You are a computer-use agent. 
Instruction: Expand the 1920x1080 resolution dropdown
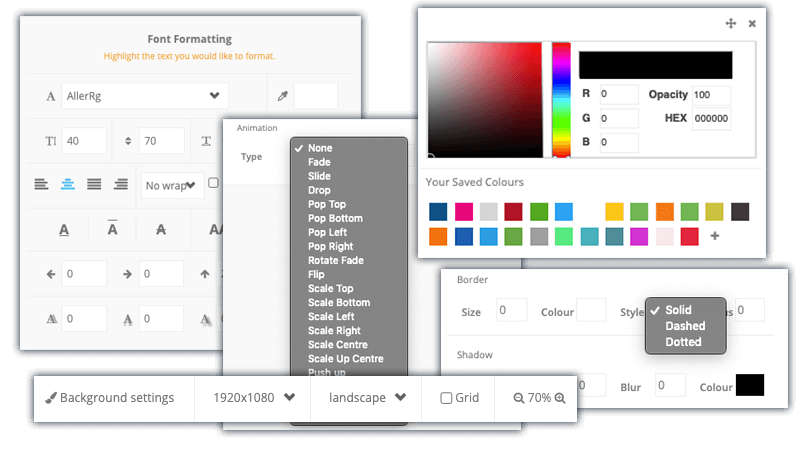point(253,397)
